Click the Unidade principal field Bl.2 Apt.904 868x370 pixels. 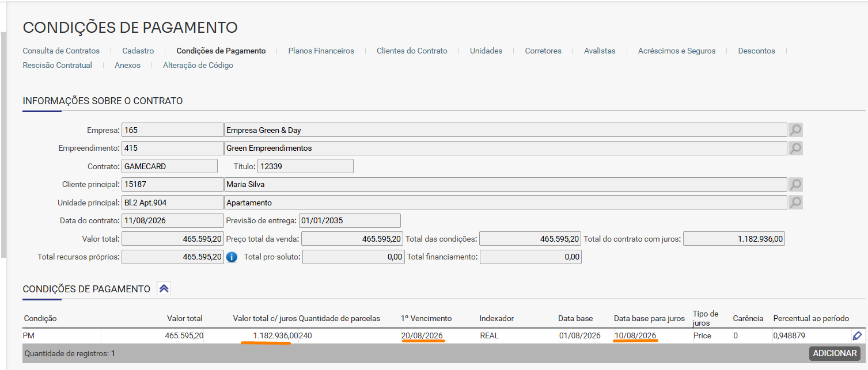pos(172,203)
